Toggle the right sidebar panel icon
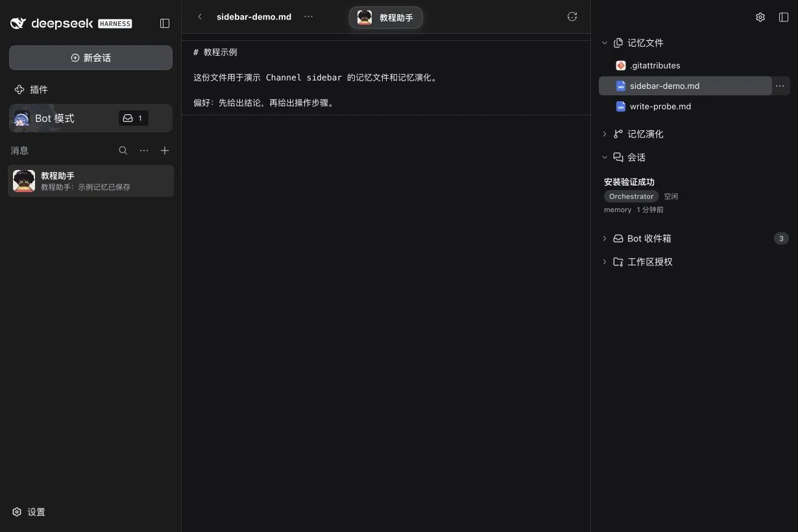This screenshot has width=798, height=532. click(784, 18)
